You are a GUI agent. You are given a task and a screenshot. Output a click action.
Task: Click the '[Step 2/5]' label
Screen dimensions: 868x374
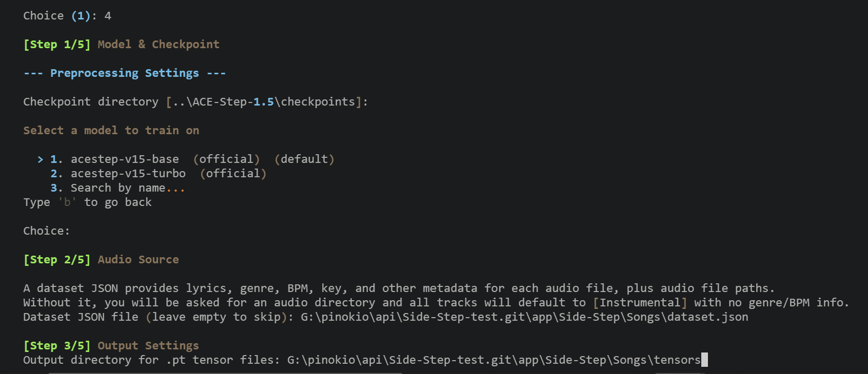click(x=57, y=260)
